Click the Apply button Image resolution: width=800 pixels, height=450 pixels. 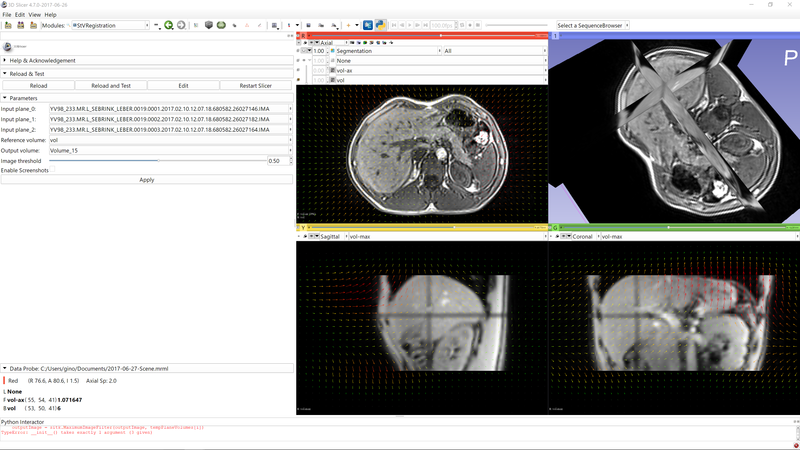click(x=147, y=180)
